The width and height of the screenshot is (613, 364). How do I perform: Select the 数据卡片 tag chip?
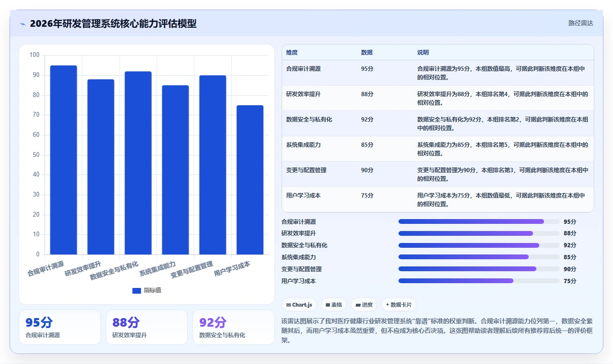tap(398, 305)
